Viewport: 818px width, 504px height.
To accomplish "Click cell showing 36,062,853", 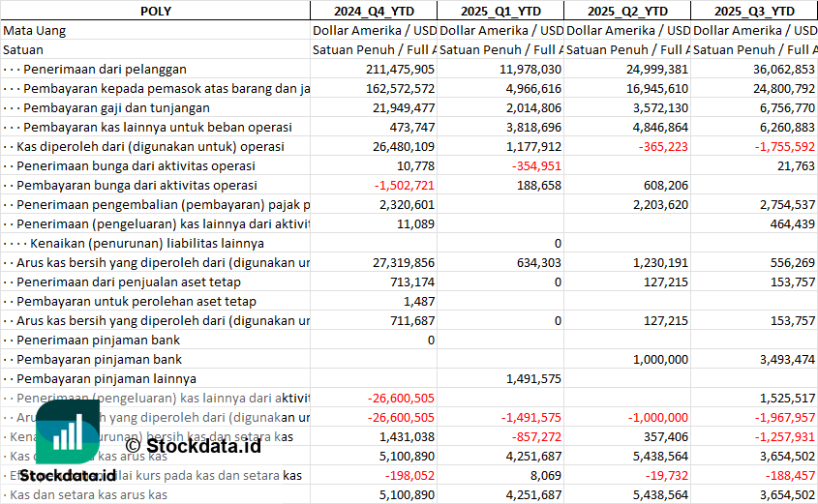I will click(754, 70).
